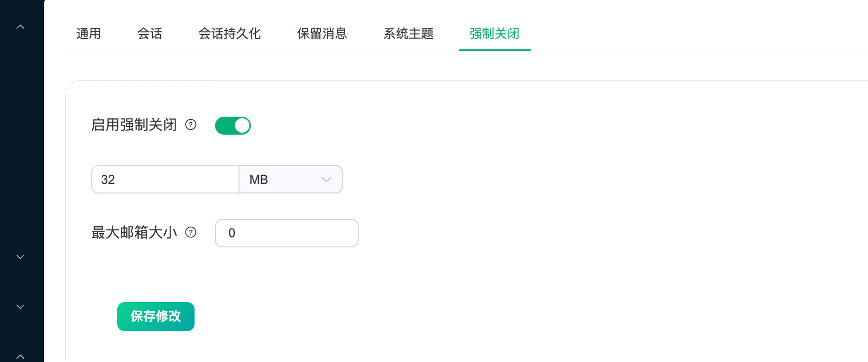Expand the lower down-chevron in sidebar
Viewport: 868px width, 362px height.
point(20,307)
